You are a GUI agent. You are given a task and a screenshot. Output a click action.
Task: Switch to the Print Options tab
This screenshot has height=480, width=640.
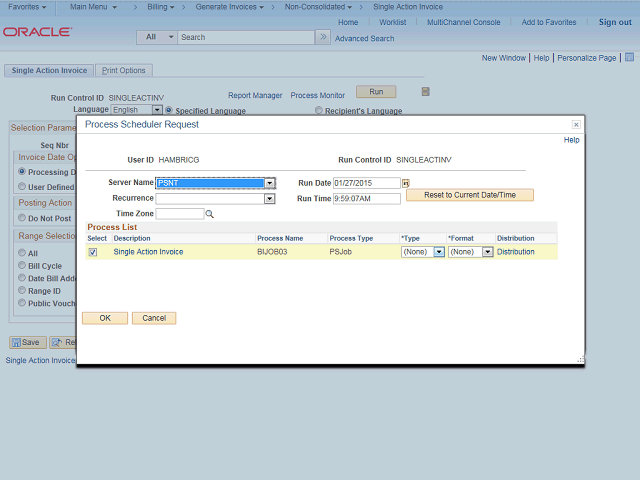point(123,71)
